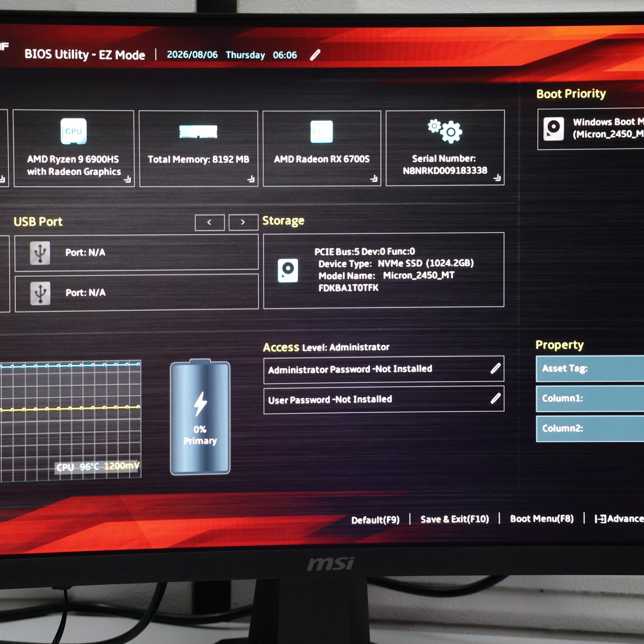Load defaults with Default(F9)
Viewport: 644px width, 644px height.
pos(375,520)
